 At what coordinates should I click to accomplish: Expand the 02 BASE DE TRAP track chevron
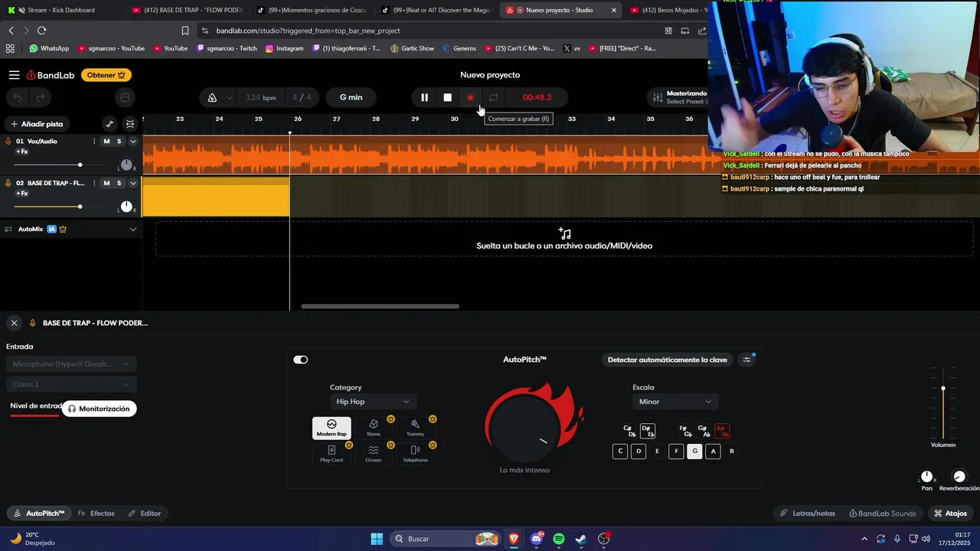coord(132,184)
